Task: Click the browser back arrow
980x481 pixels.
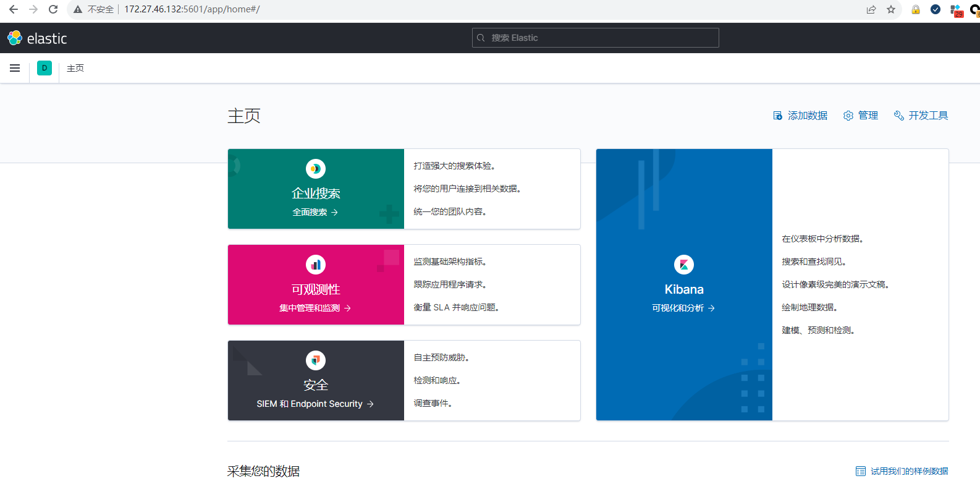Action: click(14, 9)
